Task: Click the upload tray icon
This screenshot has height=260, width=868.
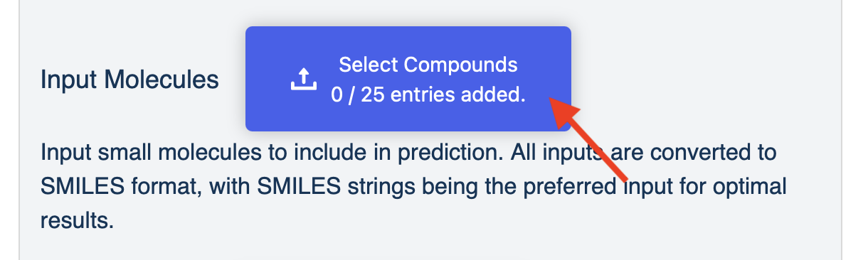Action: point(302,79)
